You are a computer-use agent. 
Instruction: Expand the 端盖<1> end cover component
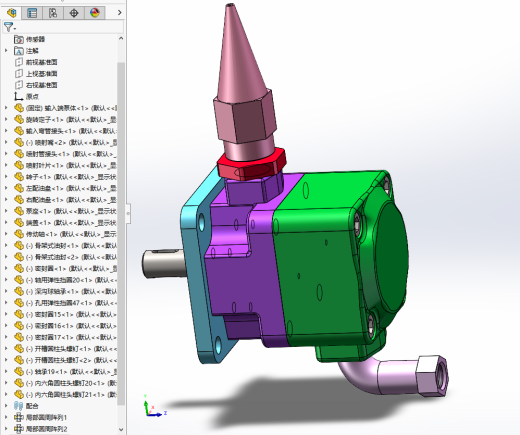[6, 222]
